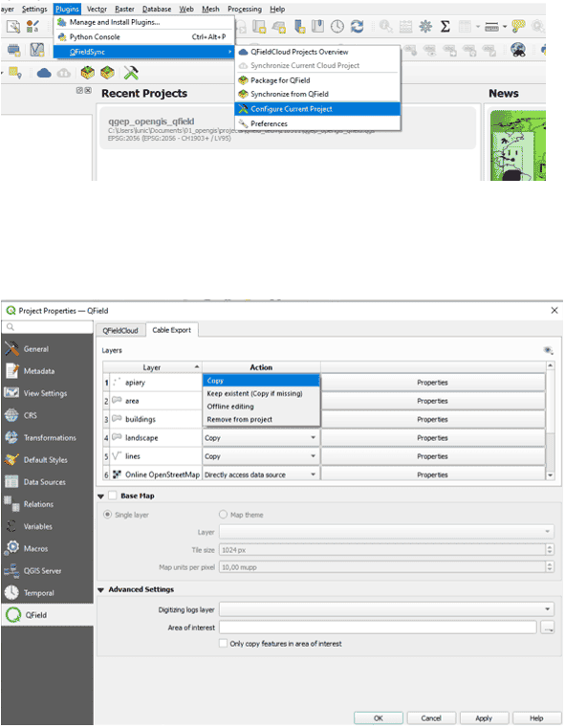Viewport: 565px width, 728px height.
Task: Click the pencil edit checkmark toolbar icon
Action: tap(36, 49)
